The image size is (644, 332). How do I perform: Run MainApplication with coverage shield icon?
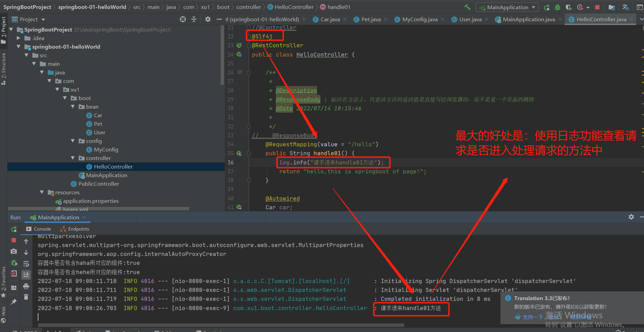pyautogui.click(x=569, y=7)
